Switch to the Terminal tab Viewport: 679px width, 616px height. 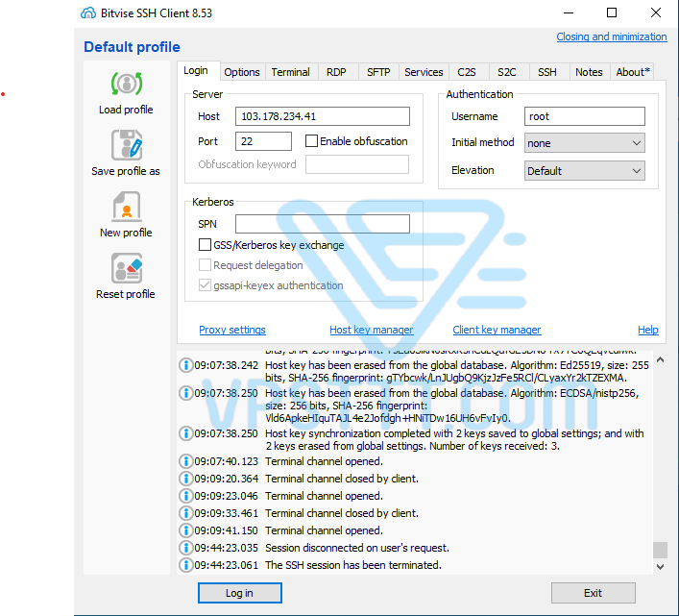click(x=290, y=72)
